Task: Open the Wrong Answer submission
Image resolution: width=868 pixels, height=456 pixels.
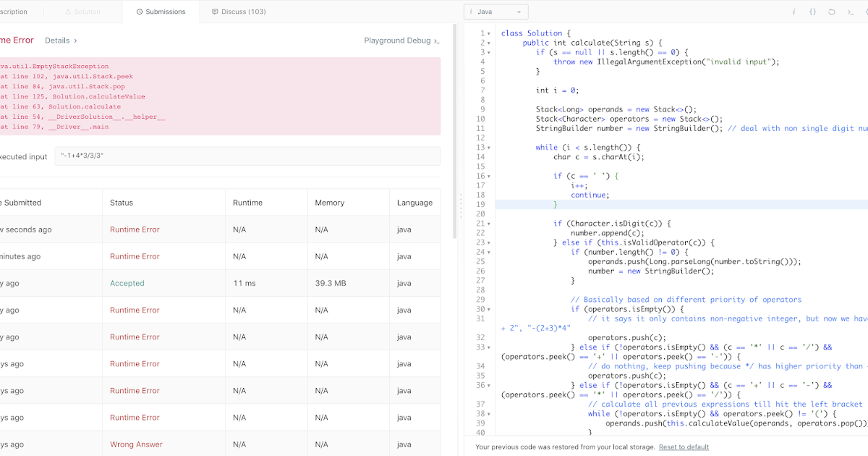Action: (x=136, y=444)
